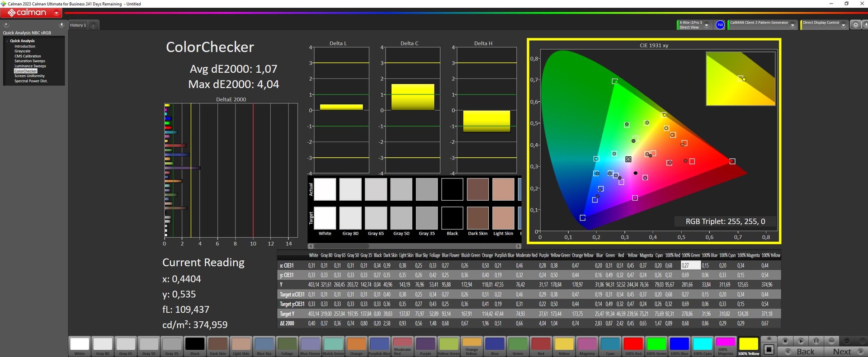The image size is (868, 357).
Task: Add a new history tab with plus
Action: pos(94,25)
